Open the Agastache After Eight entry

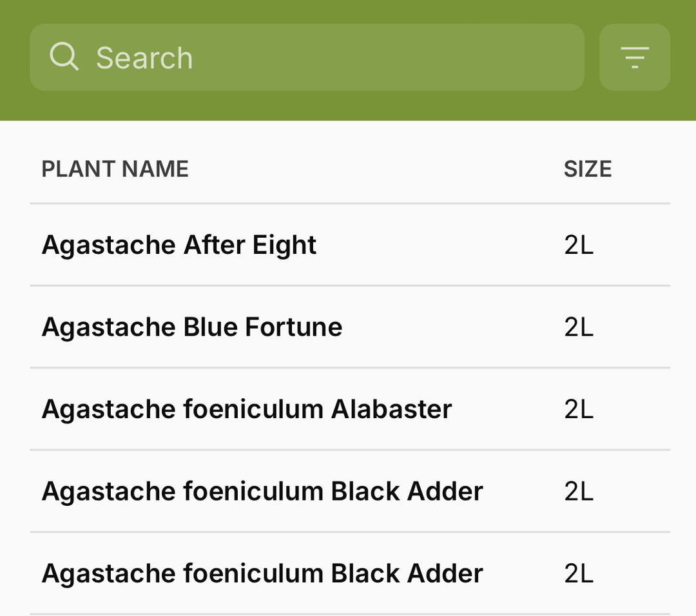coord(179,245)
